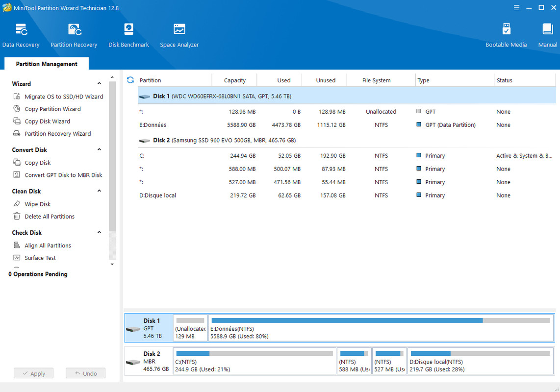560x392 pixels.
Task: Click the Disk 1 drive icon in the list
Action: coord(145,97)
